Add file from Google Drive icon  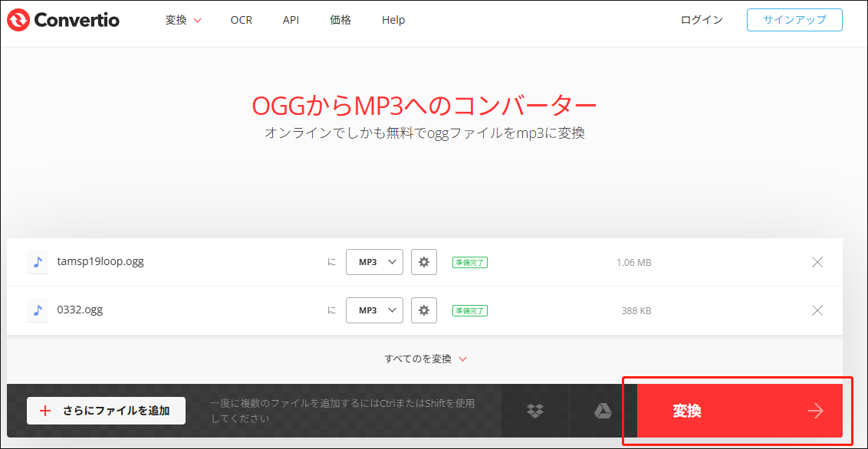pos(603,411)
